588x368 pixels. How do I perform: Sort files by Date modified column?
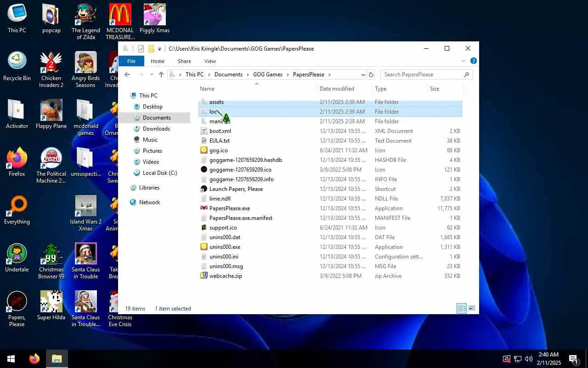pyautogui.click(x=344, y=89)
